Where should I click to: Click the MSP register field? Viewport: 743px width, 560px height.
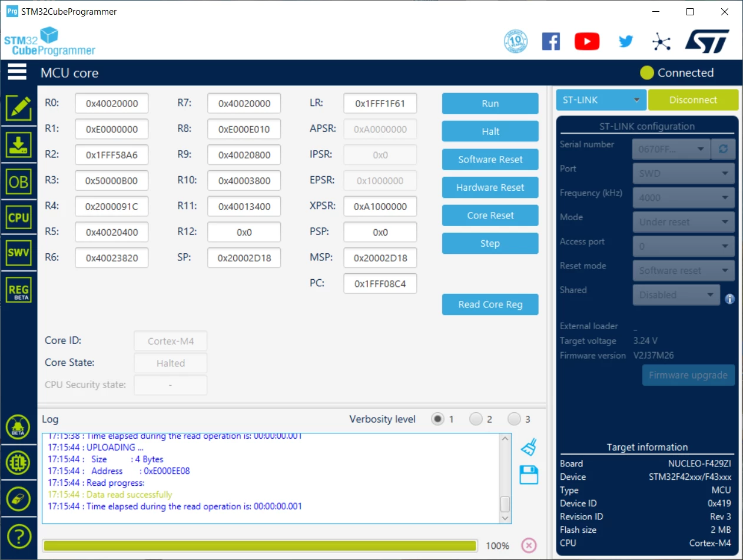pyautogui.click(x=380, y=258)
